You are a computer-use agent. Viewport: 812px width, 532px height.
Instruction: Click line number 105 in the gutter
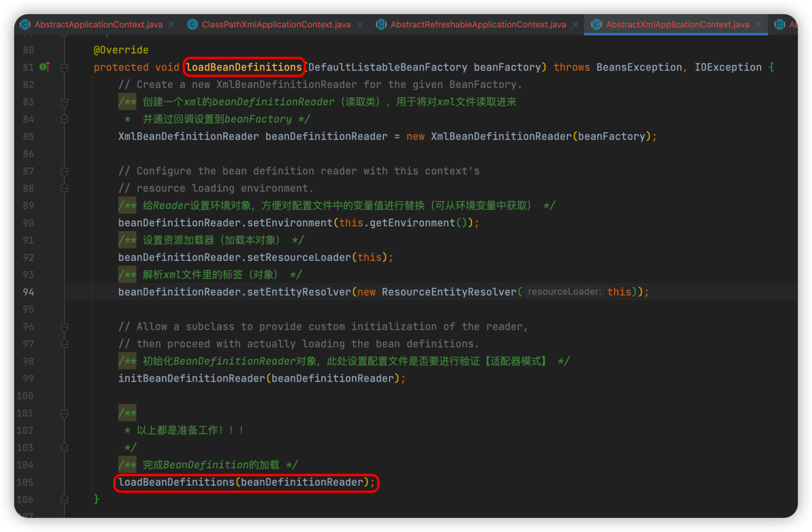point(25,482)
